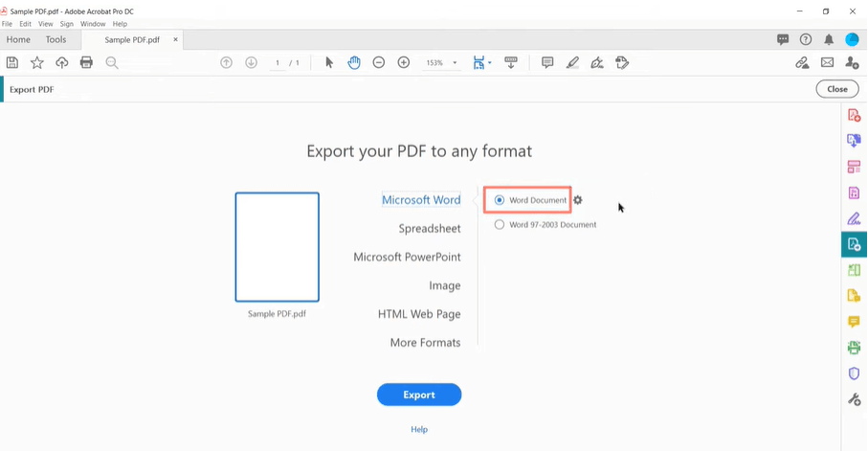Go to previous page arrow
This screenshot has height=451, width=868.
(x=227, y=62)
